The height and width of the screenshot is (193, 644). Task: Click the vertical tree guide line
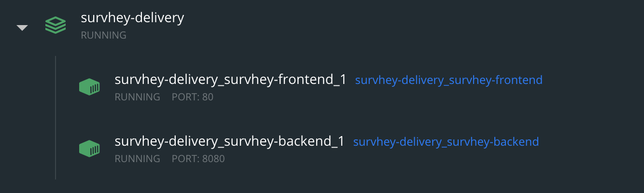(x=56, y=118)
